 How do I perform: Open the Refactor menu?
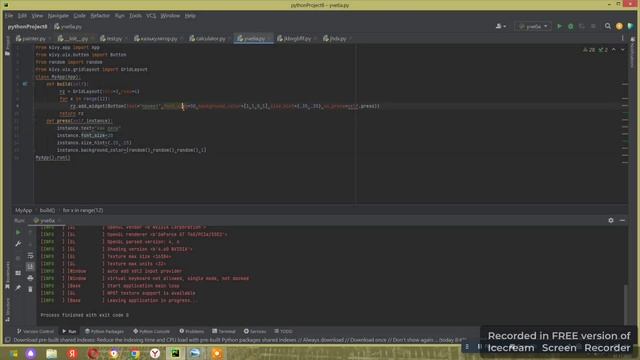click(100, 16)
